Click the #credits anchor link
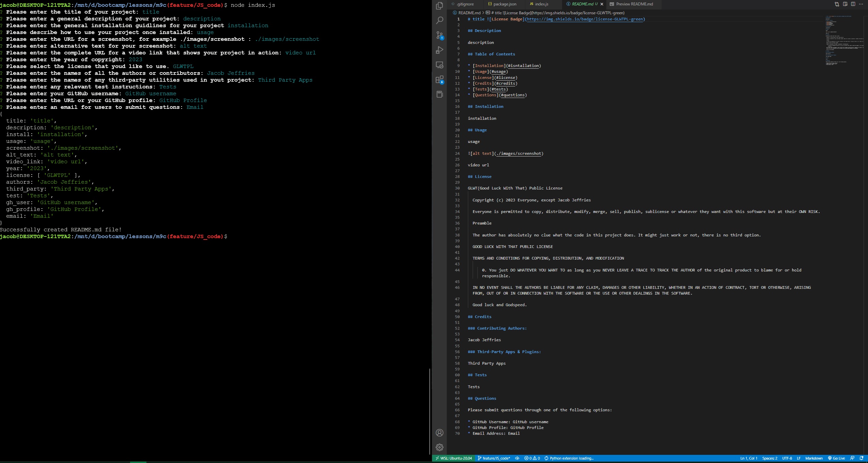The width and height of the screenshot is (868, 463). 506,83
